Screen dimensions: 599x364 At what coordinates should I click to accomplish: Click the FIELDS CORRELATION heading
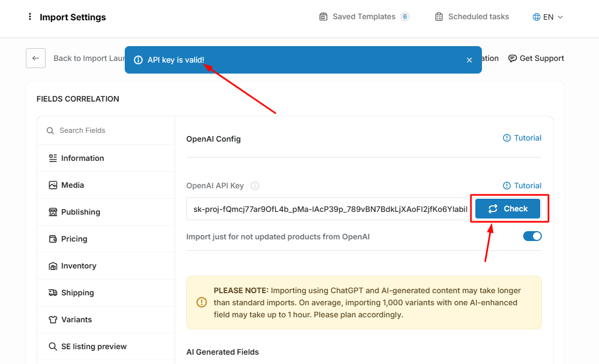78,99
